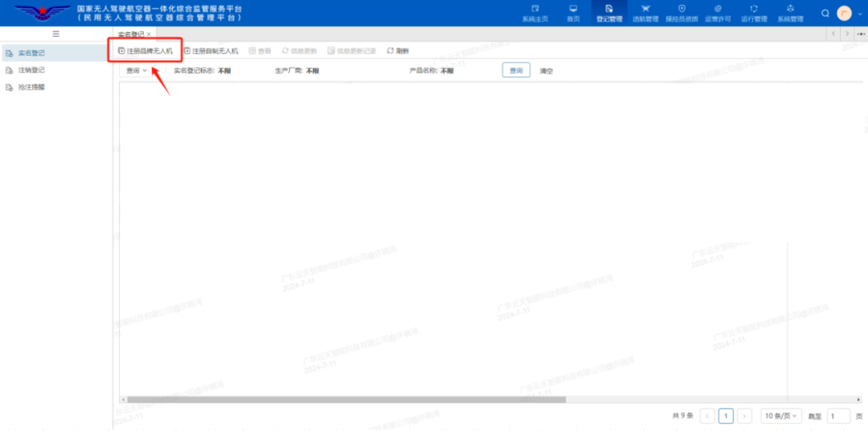Go to 首页 in the top bar
The height and width of the screenshot is (431, 868).
572,13
